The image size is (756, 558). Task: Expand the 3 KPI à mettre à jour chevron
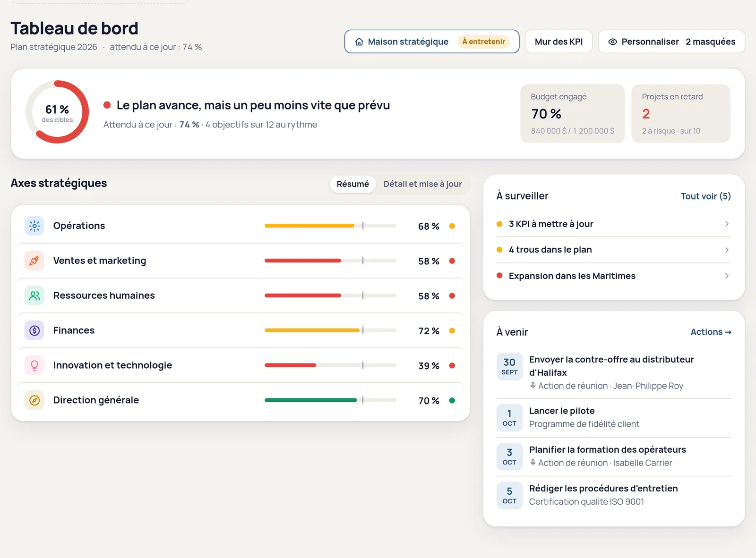coord(727,224)
